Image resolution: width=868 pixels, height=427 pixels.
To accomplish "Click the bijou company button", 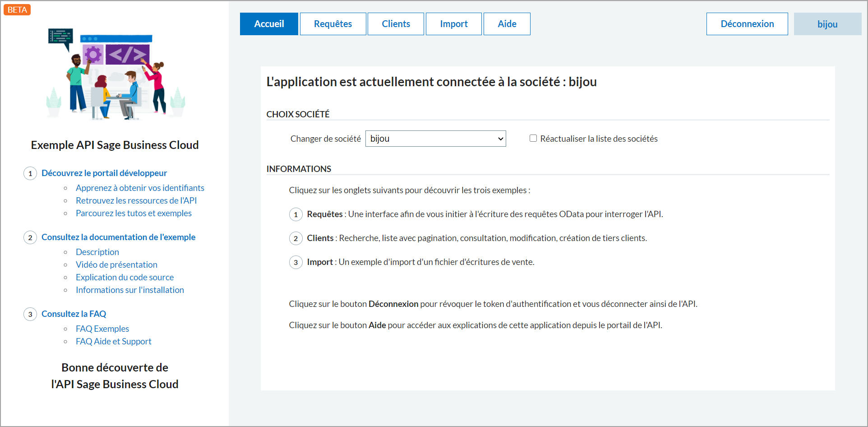I will (x=827, y=24).
